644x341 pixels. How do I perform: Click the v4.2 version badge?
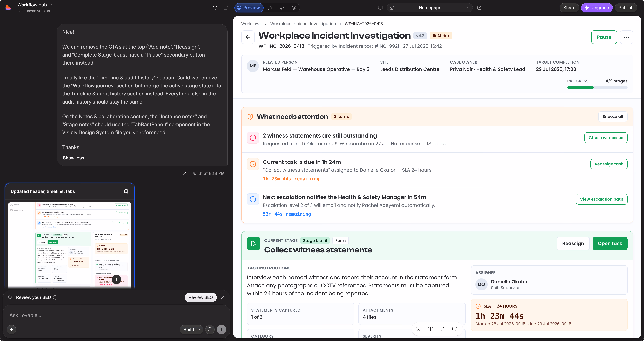pyautogui.click(x=420, y=36)
